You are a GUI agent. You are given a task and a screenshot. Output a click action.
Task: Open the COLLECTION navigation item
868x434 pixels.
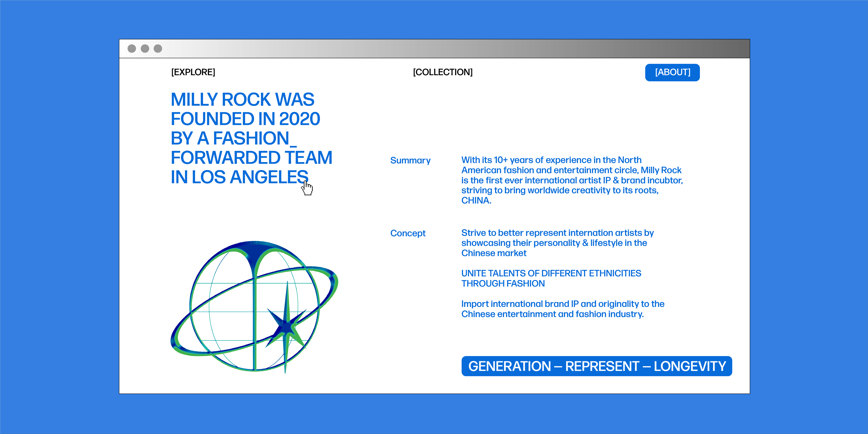pos(443,72)
